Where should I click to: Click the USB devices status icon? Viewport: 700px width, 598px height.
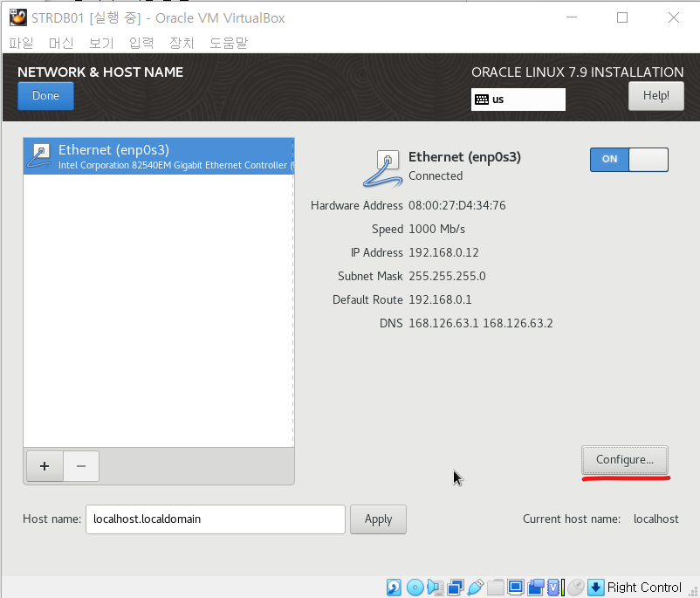pos(476,587)
